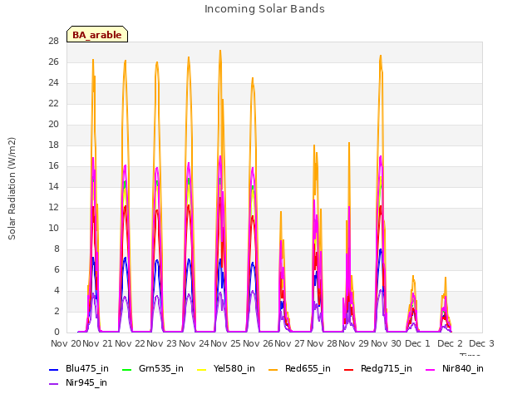532x399 pixels.
Task: Click the 28 y-axis tick label
Action: [53, 41]
